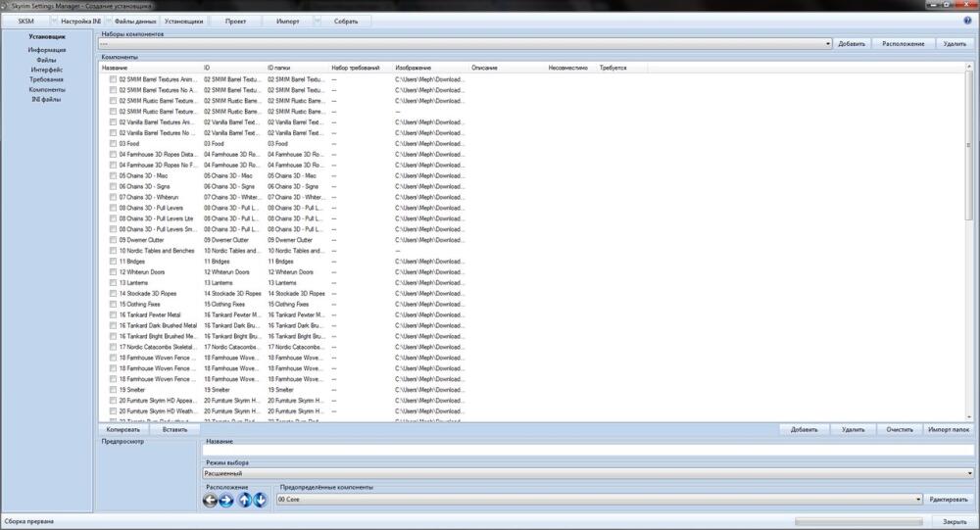Open the Настройка INI toolbar tab

point(80,22)
